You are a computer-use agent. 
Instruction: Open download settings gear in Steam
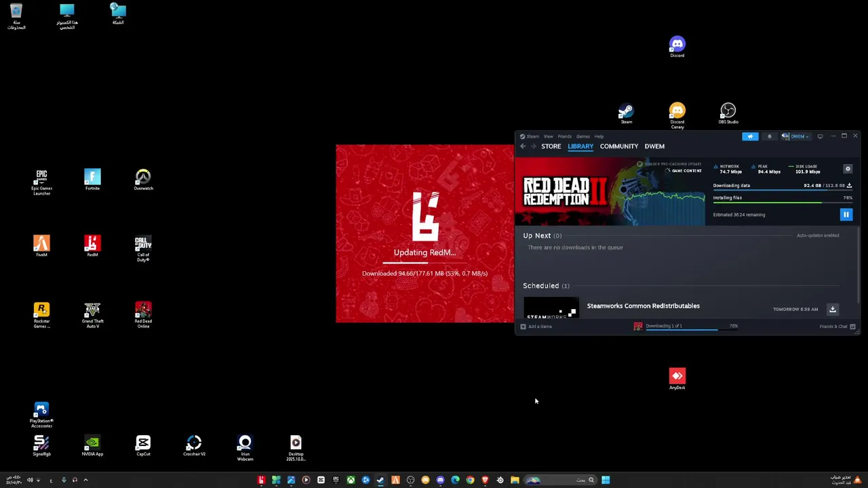(848, 169)
